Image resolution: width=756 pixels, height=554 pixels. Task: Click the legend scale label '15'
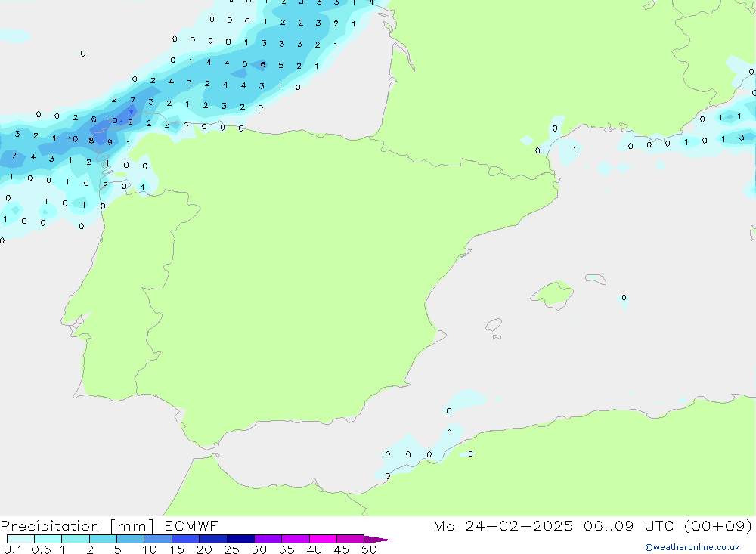pos(177,549)
